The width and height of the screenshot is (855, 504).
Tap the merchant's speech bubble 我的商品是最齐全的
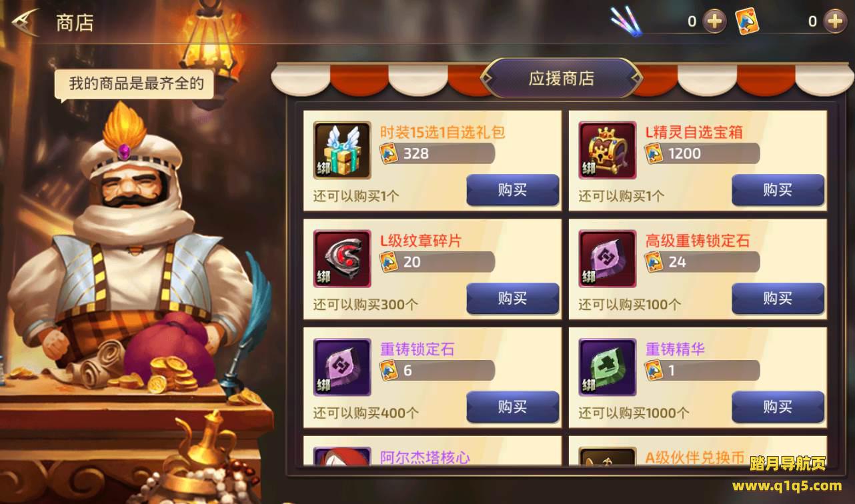coord(135,85)
